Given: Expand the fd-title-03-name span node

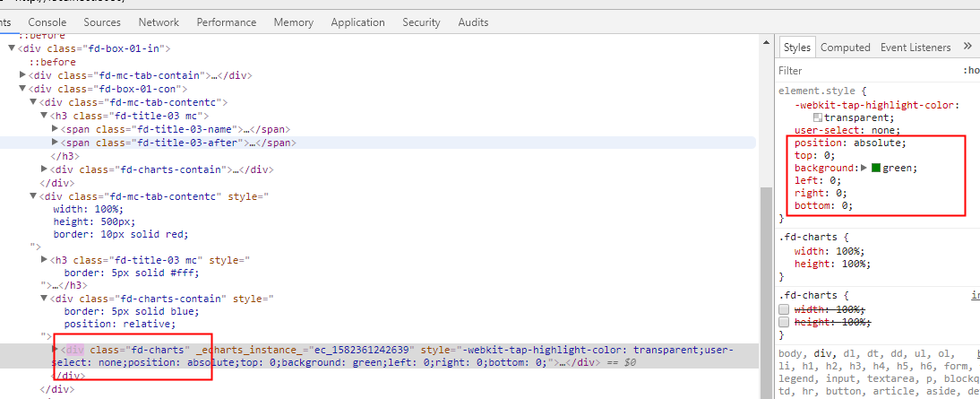Looking at the screenshot, I should 55,129.
